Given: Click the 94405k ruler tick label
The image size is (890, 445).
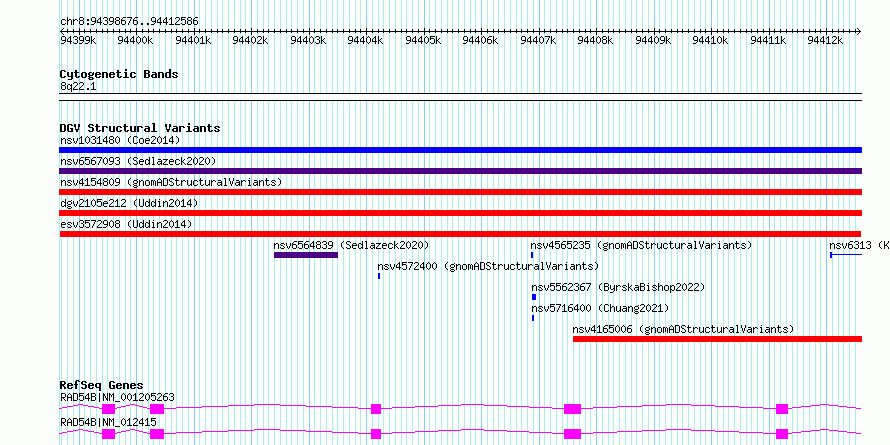Looking at the screenshot, I should click(x=423, y=40).
